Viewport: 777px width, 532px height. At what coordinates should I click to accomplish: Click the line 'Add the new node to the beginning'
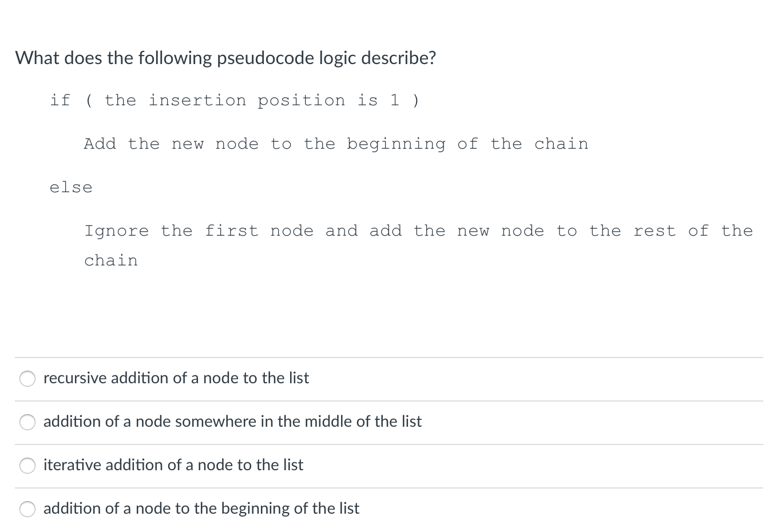point(336,144)
